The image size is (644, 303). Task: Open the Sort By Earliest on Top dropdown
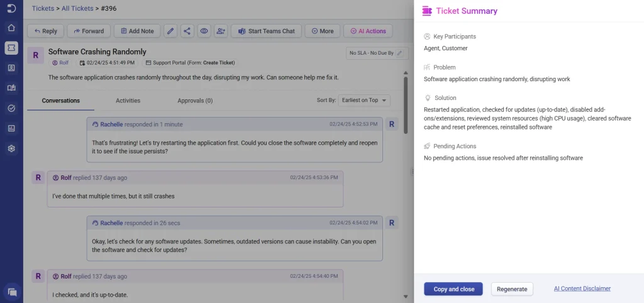tap(364, 100)
